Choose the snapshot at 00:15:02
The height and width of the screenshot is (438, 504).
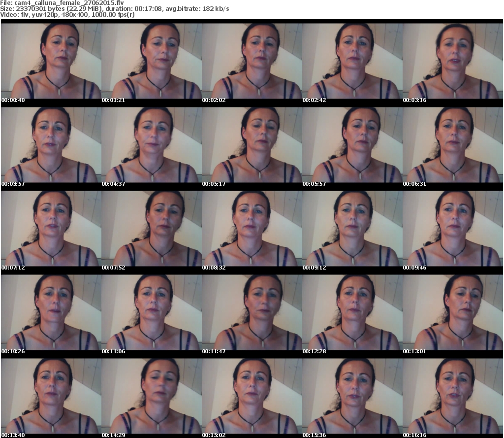(252, 396)
